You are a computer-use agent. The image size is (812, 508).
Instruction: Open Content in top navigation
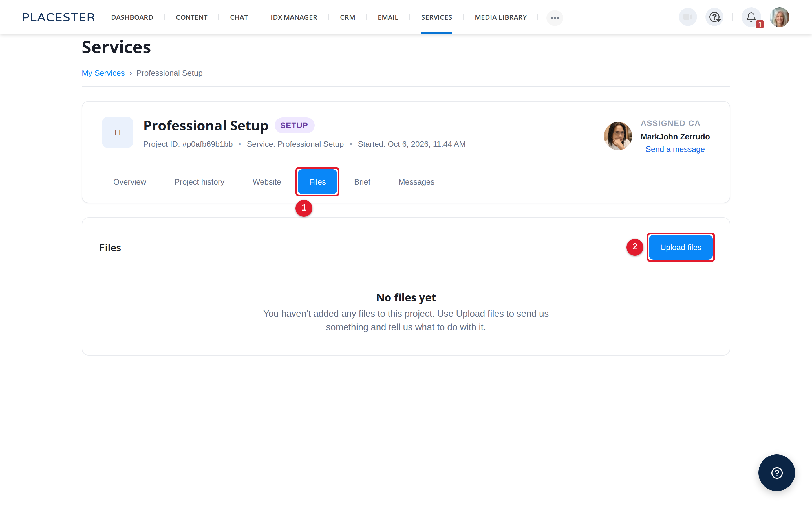coord(192,17)
